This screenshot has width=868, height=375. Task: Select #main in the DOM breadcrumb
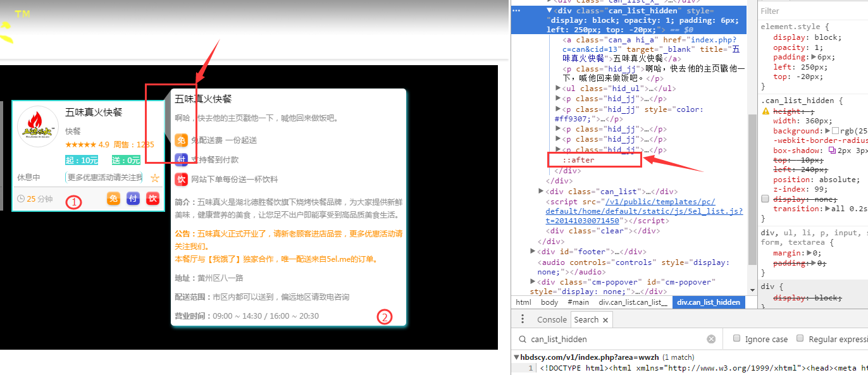tap(578, 302)
